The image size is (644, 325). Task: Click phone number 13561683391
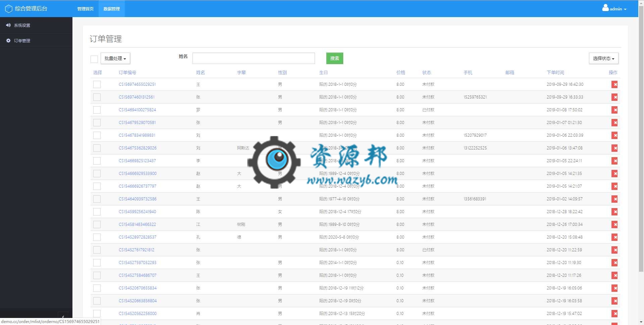point(475,199)
